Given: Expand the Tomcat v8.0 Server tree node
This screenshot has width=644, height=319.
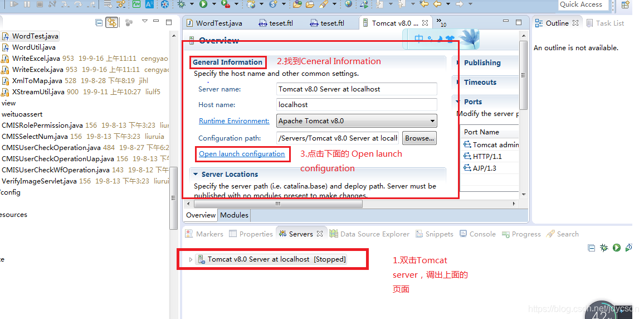Looking at the screenshot, I should pyautogui.click(x=190, y=259).
